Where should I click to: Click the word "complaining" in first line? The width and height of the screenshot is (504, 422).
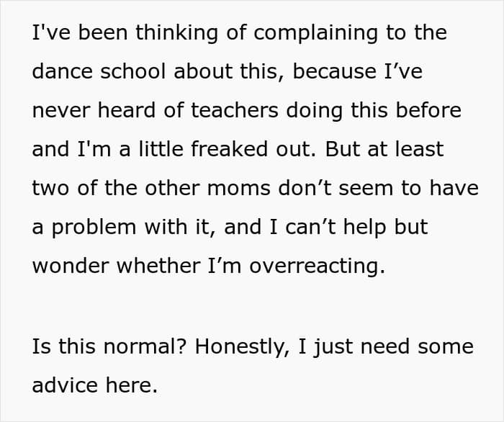315,33
